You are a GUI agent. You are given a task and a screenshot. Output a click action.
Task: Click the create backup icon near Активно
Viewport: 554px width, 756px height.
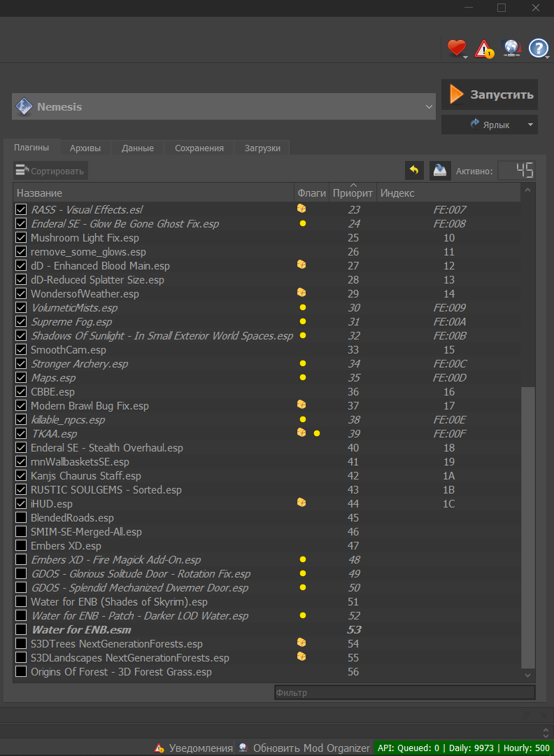[x=440, y=170]
